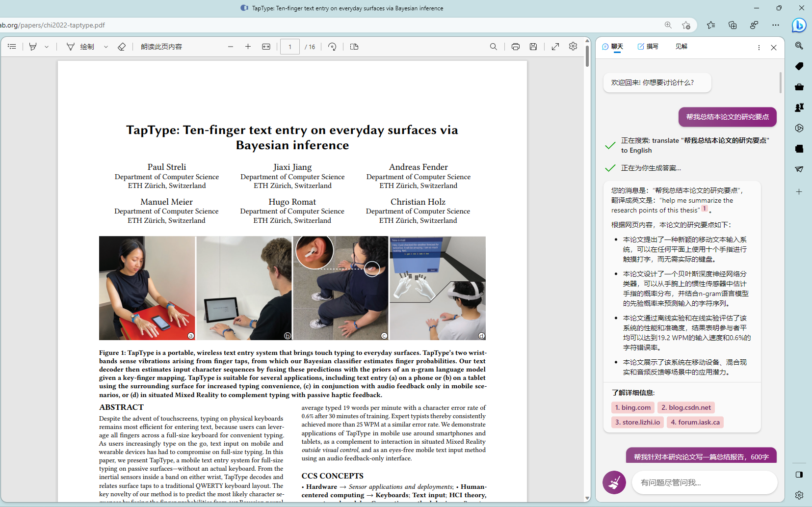
Task: Expand the highlighter options dropdown arrow
Action: click(47, 47)
